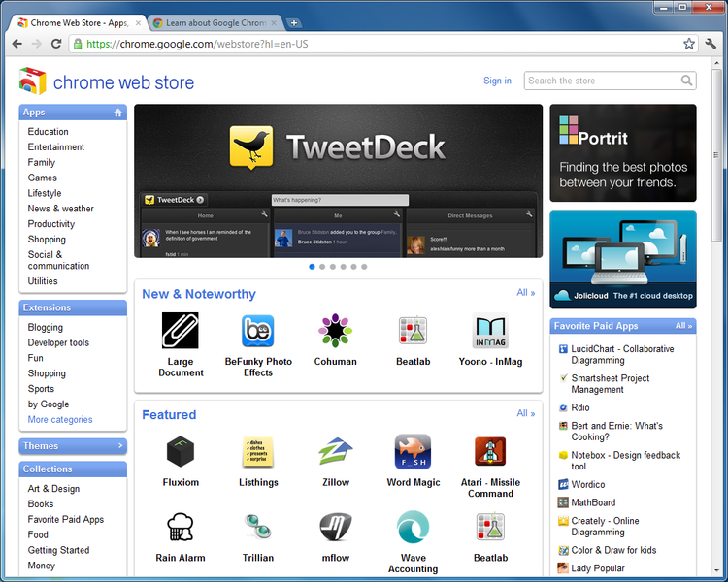Open the Art & Design collection

coord(53,488)
